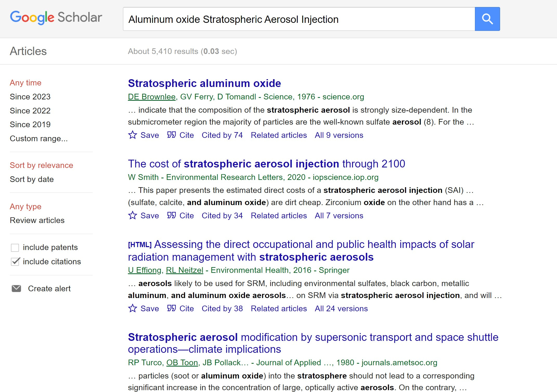Open the Assessing direct occupational health impacts article
The width and height of the screenshot is (557, 392).
[301, 251]
